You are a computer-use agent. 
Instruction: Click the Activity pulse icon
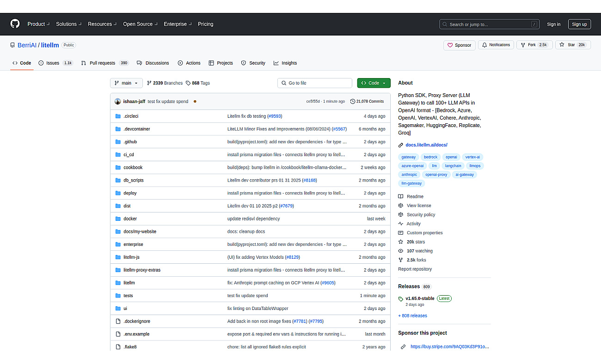click(x=401, y=224)
